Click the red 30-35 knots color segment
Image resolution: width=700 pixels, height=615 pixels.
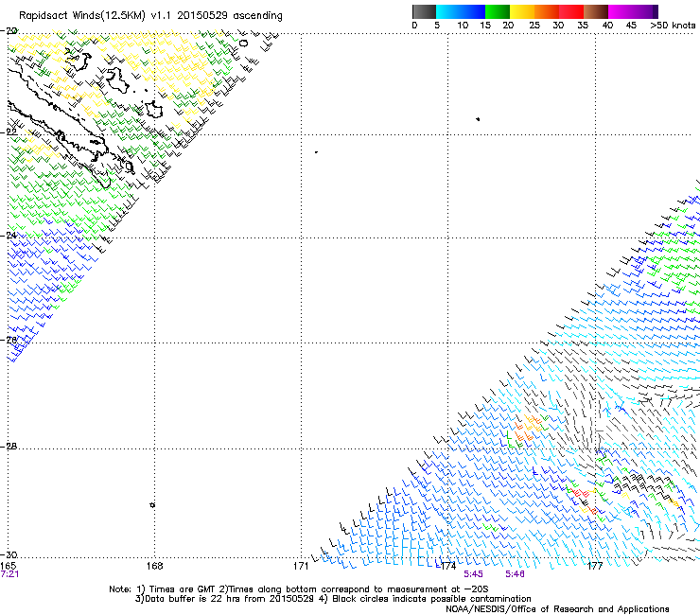(x=571, y=11)
